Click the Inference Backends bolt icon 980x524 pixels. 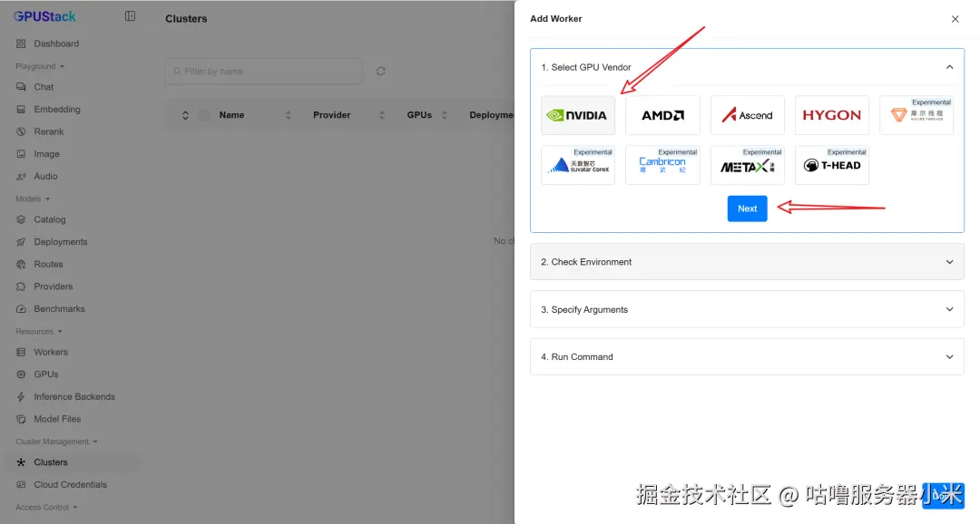(21, 396)
